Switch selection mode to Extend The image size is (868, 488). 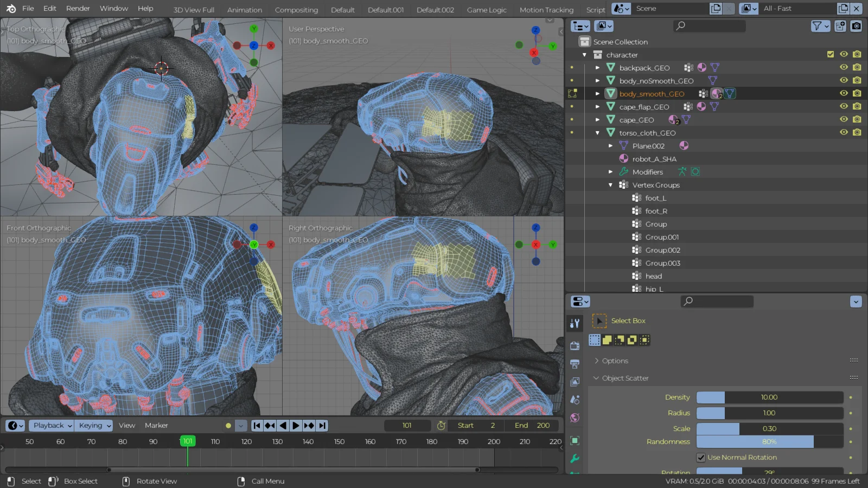pyautogui.click(x=607, y=340)
